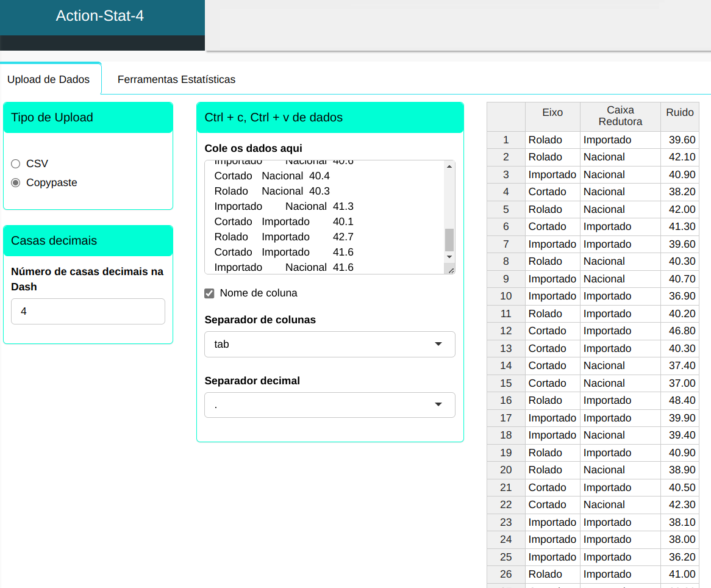Click the textarea scroll down arrow
The width and height of the screenshot is (711, 588).
(x=449, y=257)
